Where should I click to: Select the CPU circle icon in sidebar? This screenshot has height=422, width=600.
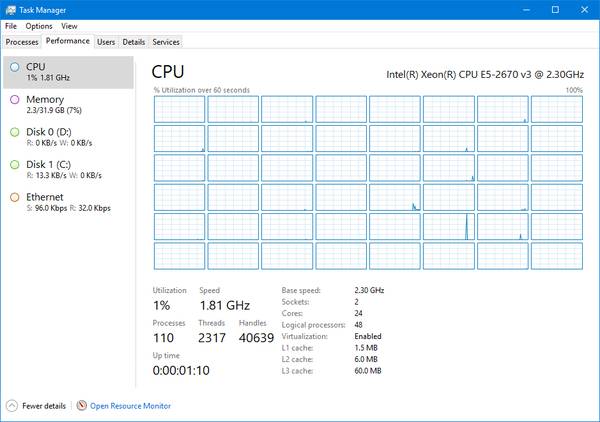[14, 67]
